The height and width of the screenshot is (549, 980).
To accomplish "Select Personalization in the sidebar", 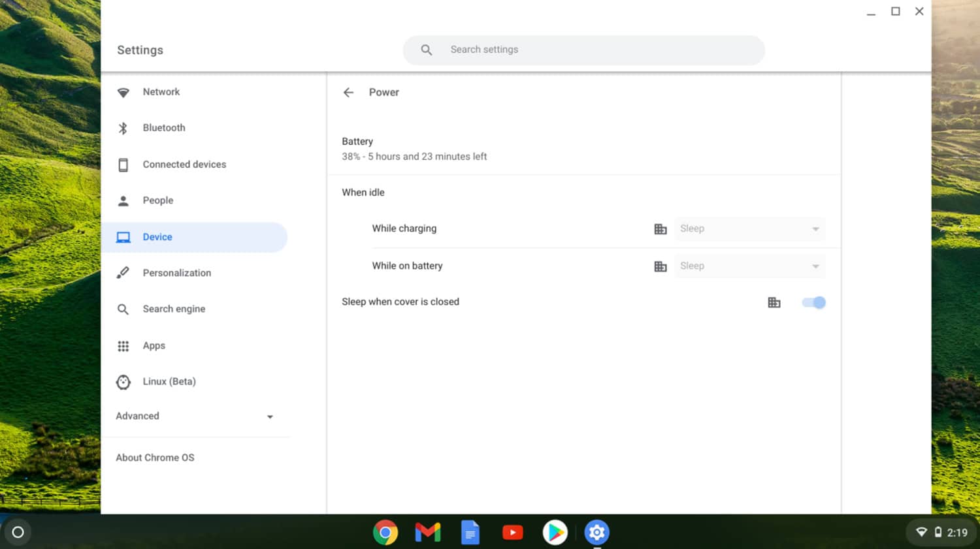I will (195, 273).
